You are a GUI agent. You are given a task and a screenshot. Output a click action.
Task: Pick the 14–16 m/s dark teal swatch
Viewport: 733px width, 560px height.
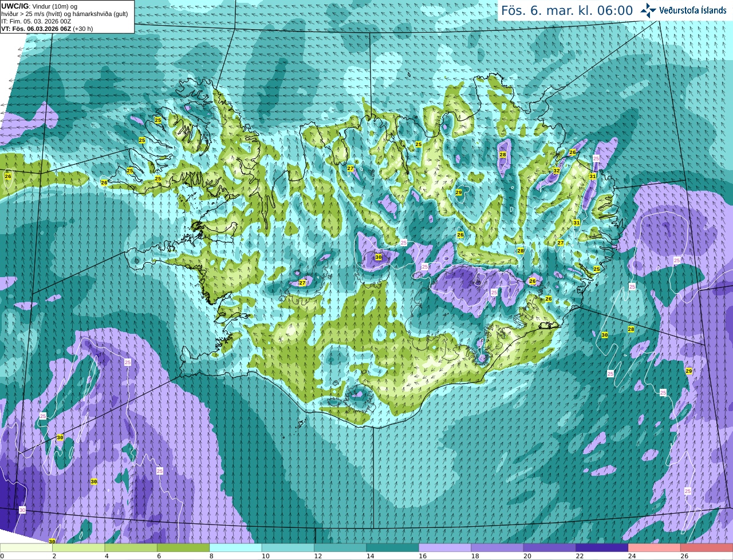click(393, 547)
